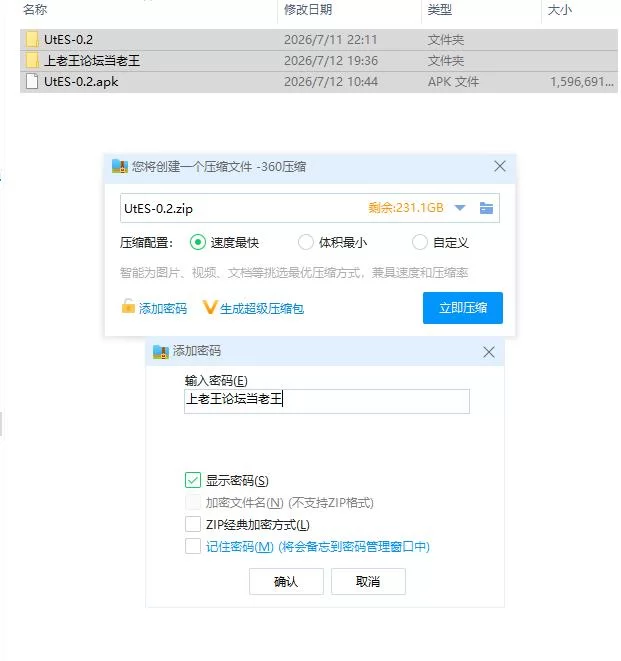Screen dimensions: 621x661
Task: Select the UtES-0.2 folder row name
Action: coord(68,40)
